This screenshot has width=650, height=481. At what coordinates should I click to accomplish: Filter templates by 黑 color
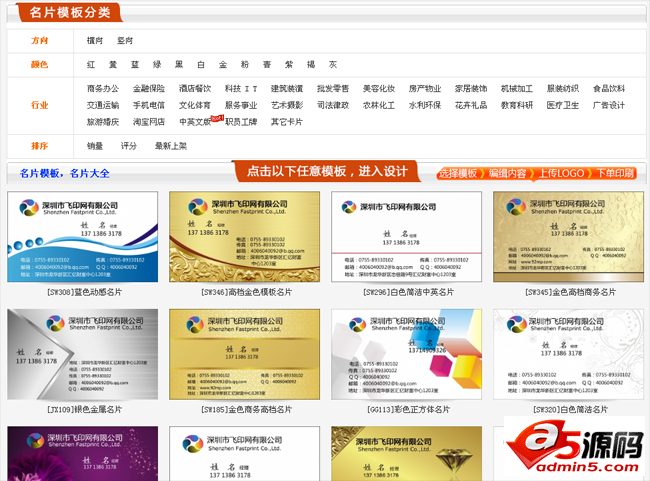[179, 65]
